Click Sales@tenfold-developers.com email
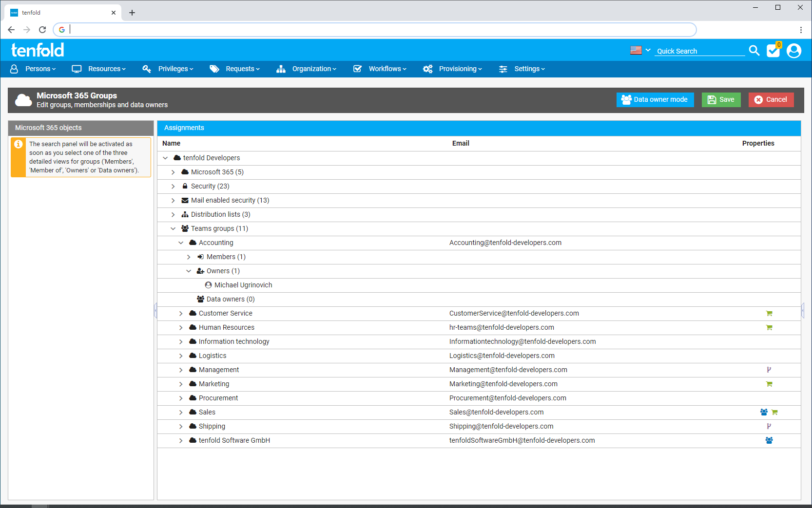The height and width of the screenshot is (508, 812). [x=496, y=412]
